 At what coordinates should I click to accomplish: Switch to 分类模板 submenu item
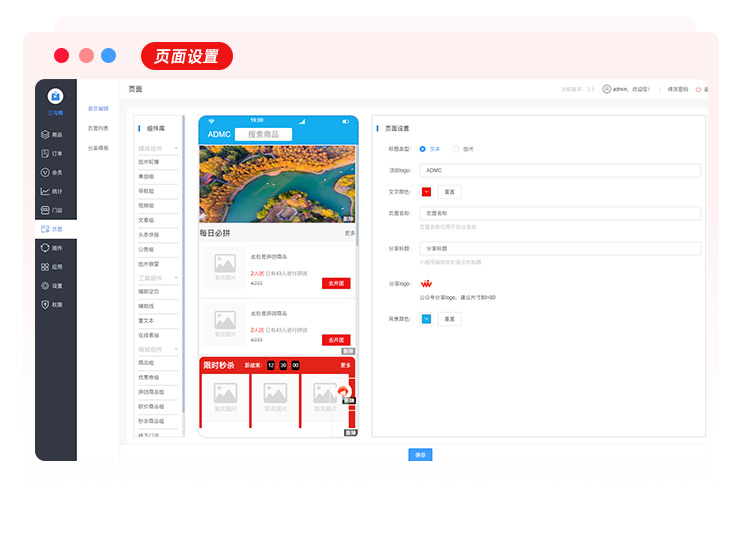(98, 147)
